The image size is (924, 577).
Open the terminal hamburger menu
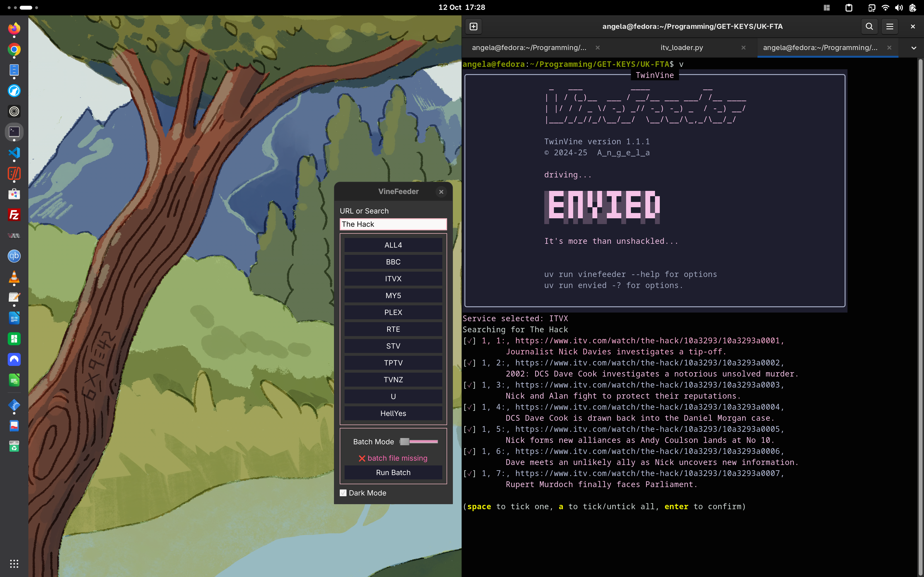pyautogui.click(x=890, y=26)
